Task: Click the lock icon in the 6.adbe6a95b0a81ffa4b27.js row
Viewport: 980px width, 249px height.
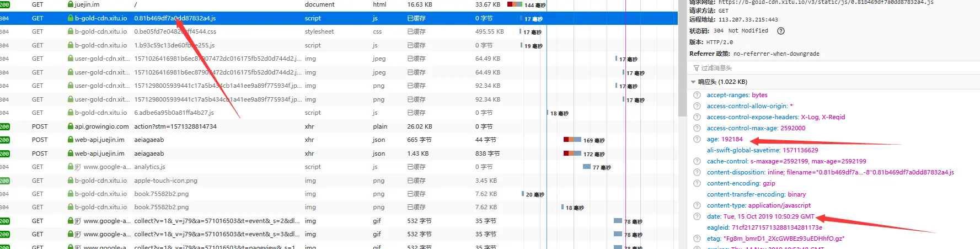Action: pos(71,113)
